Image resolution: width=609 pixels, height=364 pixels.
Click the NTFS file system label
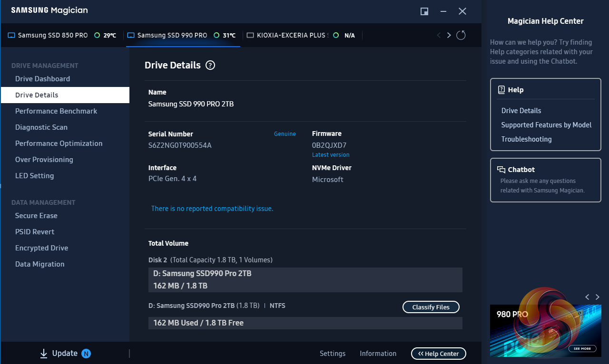point(277,306)
